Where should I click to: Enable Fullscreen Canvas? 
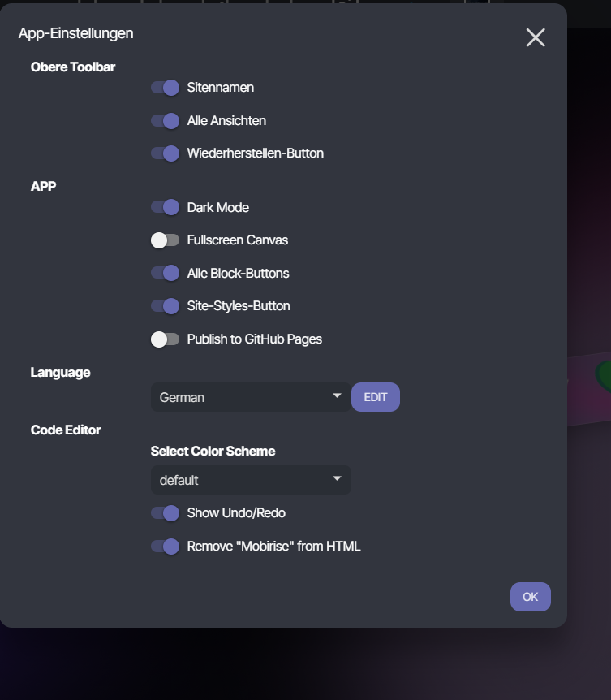click(x=165, y=240)
